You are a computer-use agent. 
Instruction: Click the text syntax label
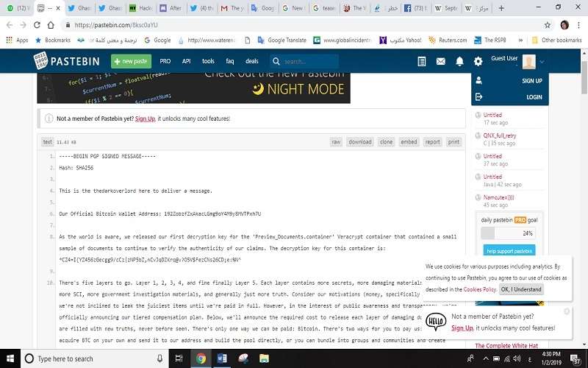(48, 142)
